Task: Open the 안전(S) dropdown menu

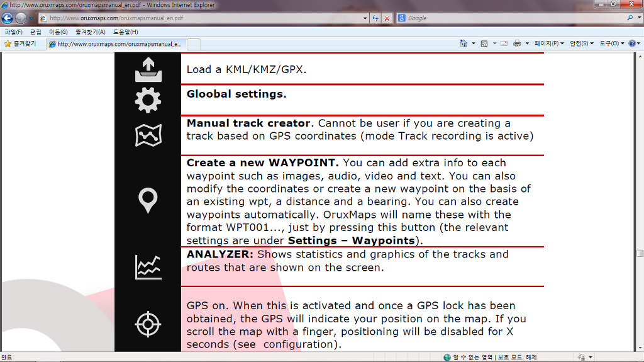Action: (582, 43)
